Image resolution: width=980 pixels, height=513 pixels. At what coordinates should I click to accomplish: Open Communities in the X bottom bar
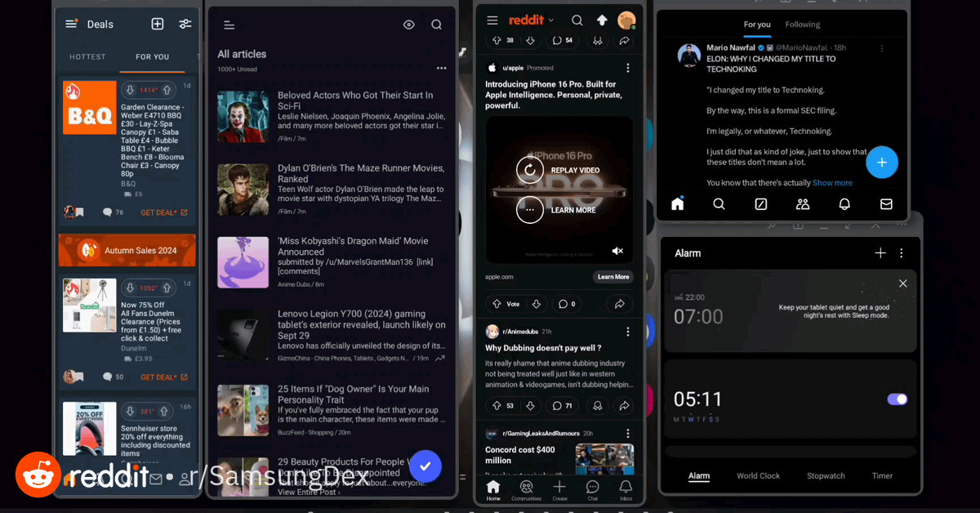coord(803,204)
